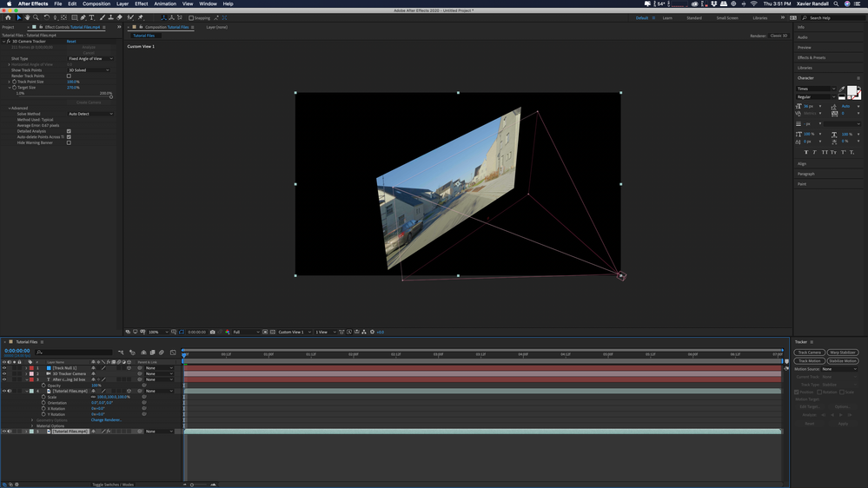Viewport: 868px width, 488px height.
Task: Click the eyedropper in the Character panel
Action: (x=842, y=89)
